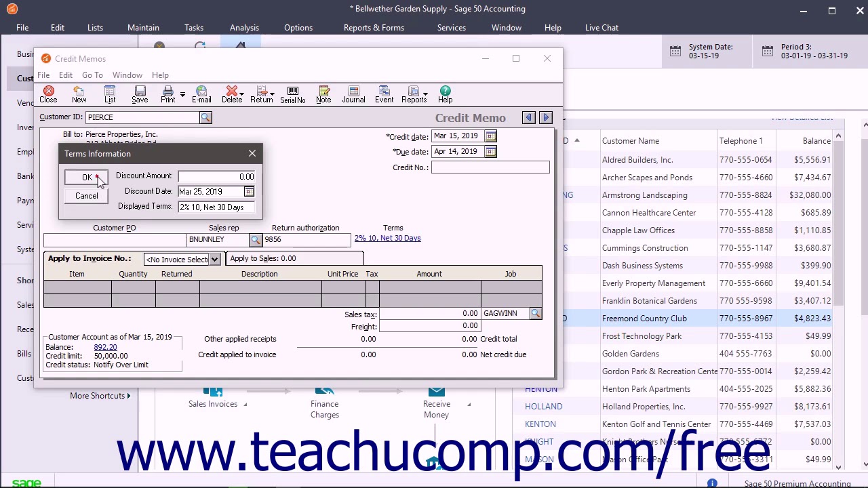The height and width of the screenshot is (488, 868).
Task: Expand the Print button dropdown arrow
Action: coord(182,94)
